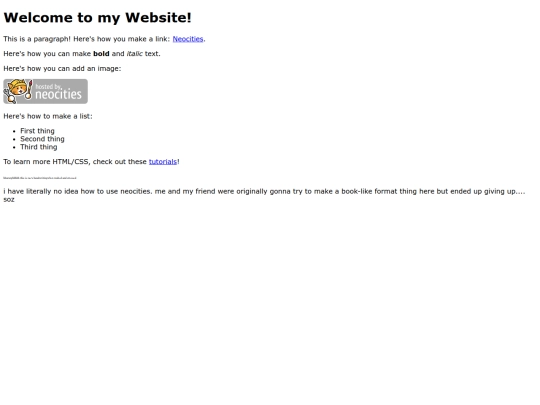Open the Neocities hyperlink
Screen dimensions: 540x405
(x=188, y=39)
